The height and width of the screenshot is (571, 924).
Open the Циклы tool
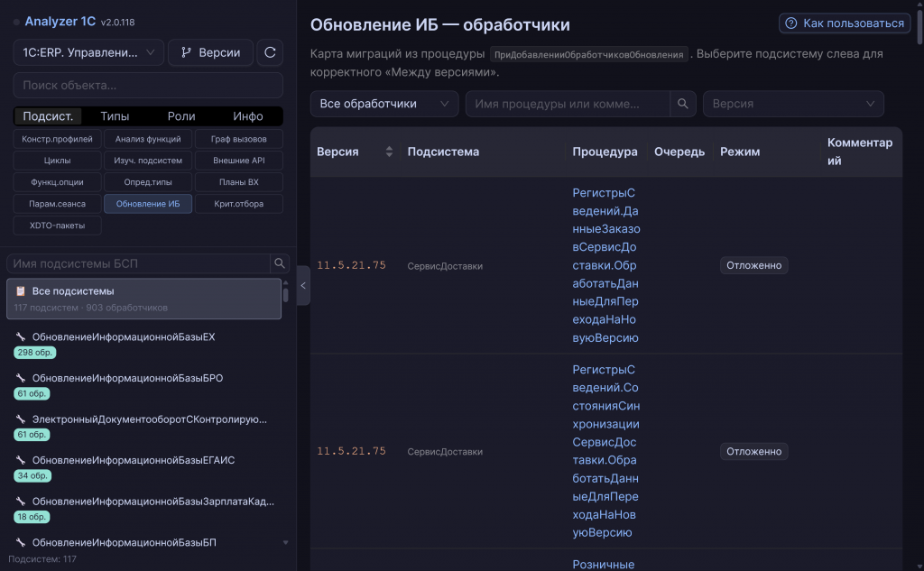[x=57, y=161]
